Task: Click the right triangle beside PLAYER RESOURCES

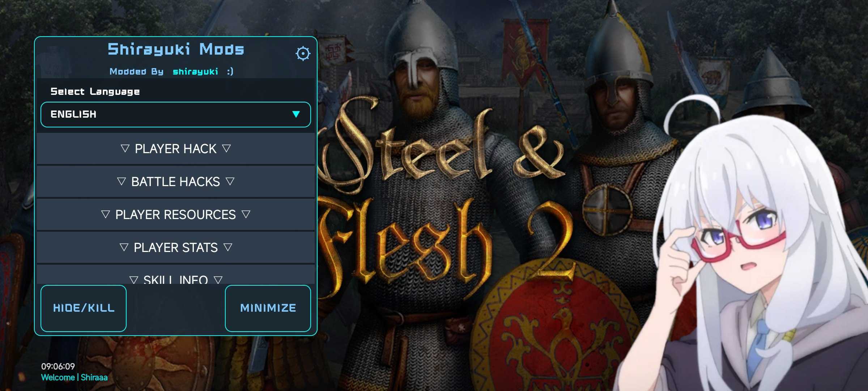Action: (x=246, y=214)
